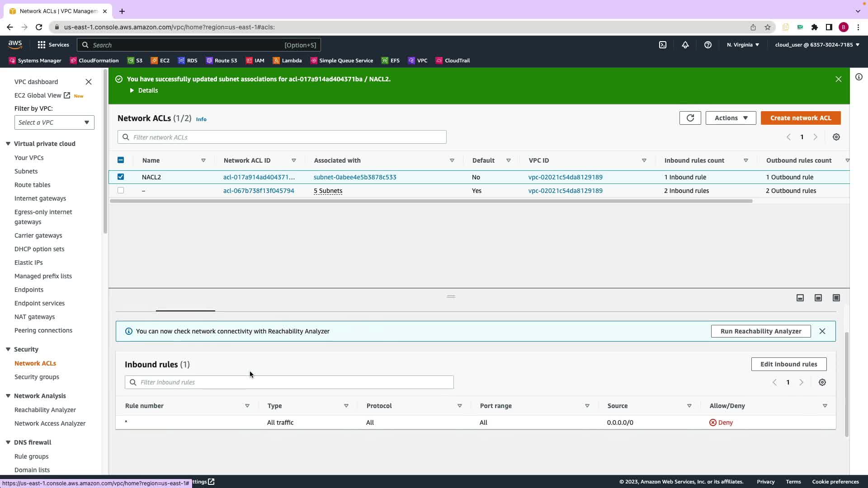Open the Select a VPC filter dropdown

(x=54, y=122)
